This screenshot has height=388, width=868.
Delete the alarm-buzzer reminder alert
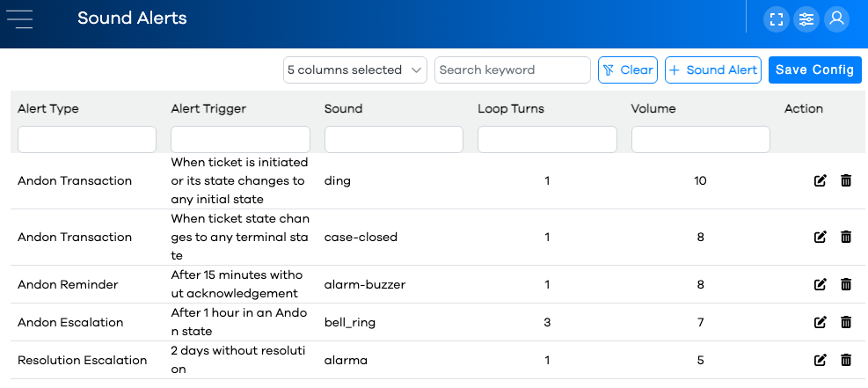pyautogui.click(x=846, y=284)
